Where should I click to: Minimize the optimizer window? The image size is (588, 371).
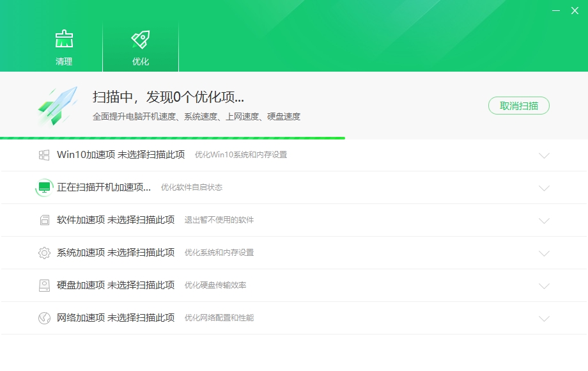click(x=556, y=10)
